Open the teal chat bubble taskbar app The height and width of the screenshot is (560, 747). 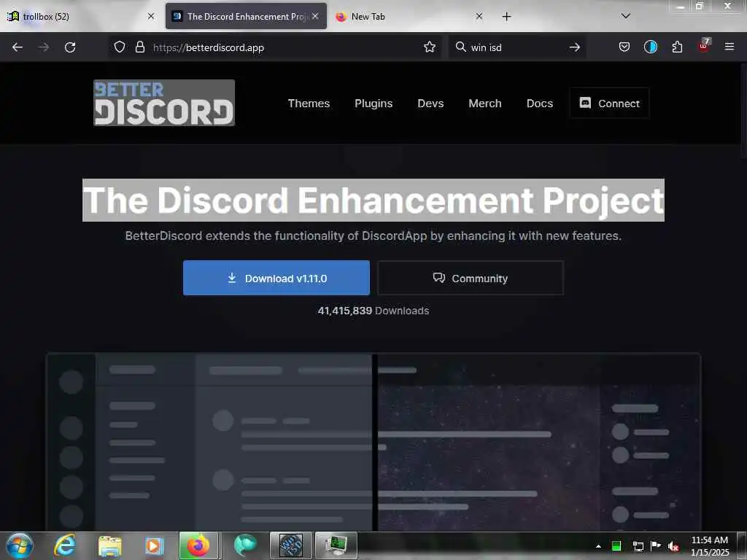tap(245, 545)
